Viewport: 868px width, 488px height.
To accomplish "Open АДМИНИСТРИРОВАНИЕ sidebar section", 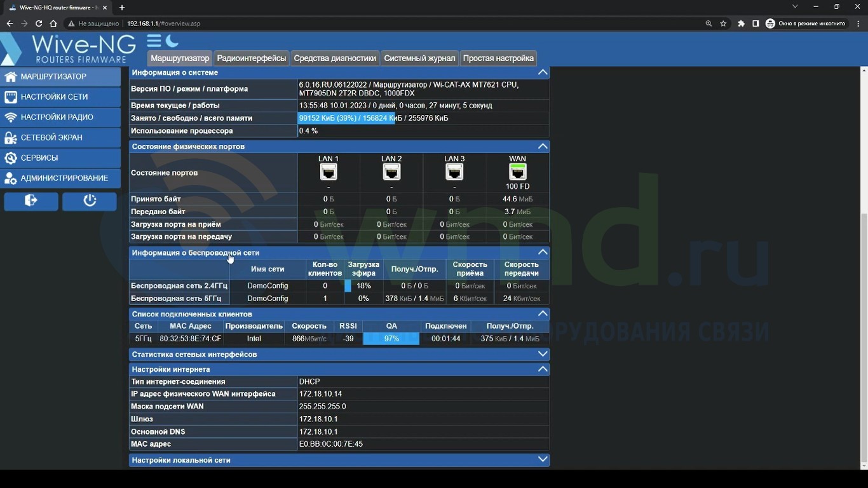I will 60,178.
